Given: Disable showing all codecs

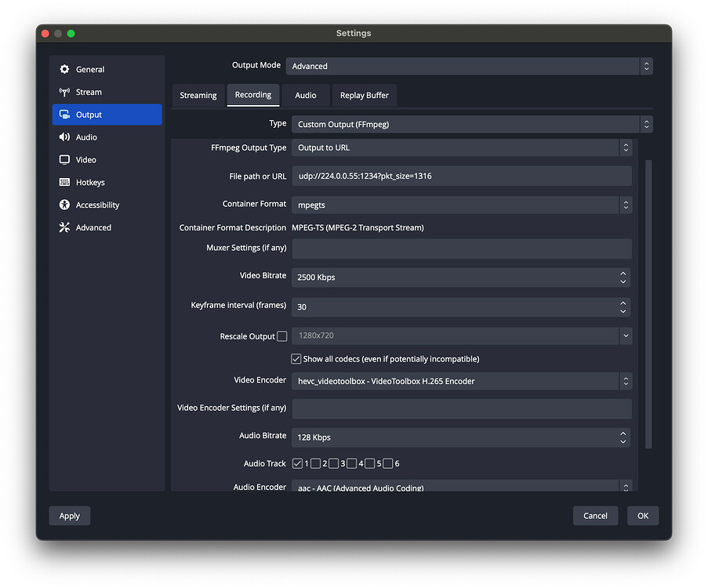Looking at the screenshot, I should (296, 358).
